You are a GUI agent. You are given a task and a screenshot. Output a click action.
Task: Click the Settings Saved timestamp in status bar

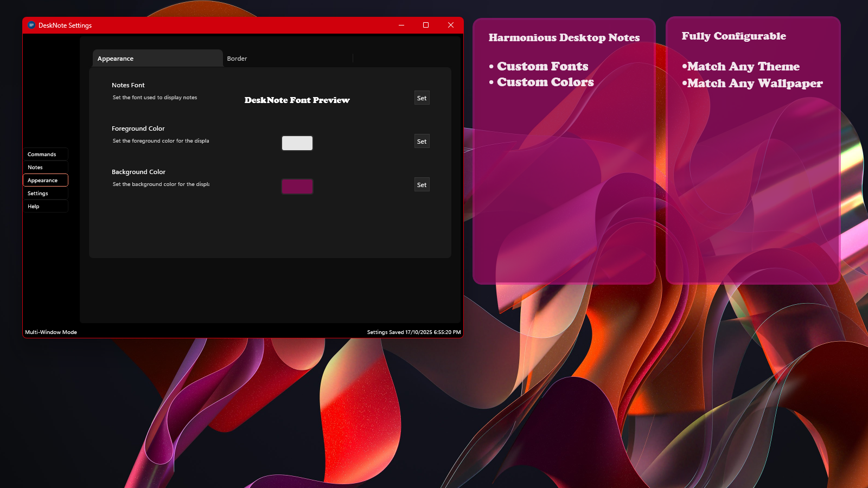[x=413, y=332]
